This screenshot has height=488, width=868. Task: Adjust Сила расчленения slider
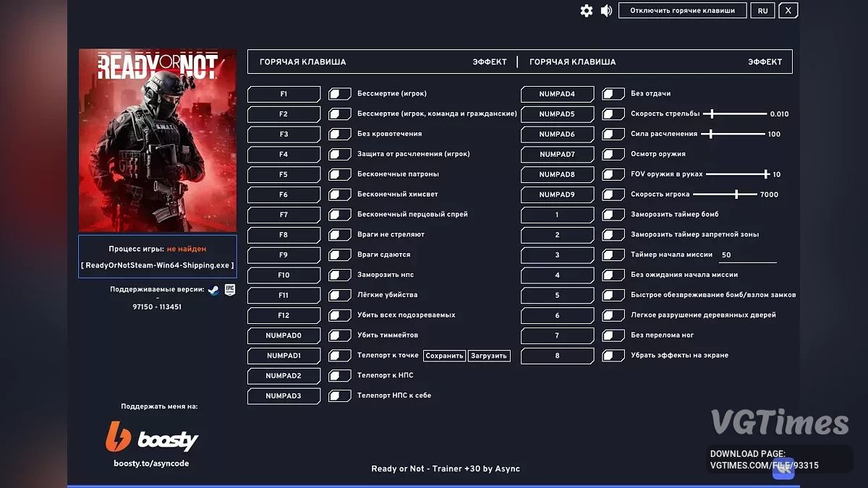pos(733,134)
